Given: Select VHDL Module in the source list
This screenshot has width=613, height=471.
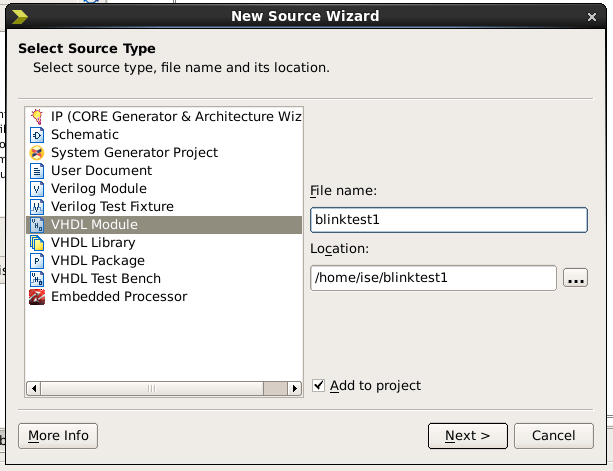Looking at the screenshot, I should coord(94,225).
